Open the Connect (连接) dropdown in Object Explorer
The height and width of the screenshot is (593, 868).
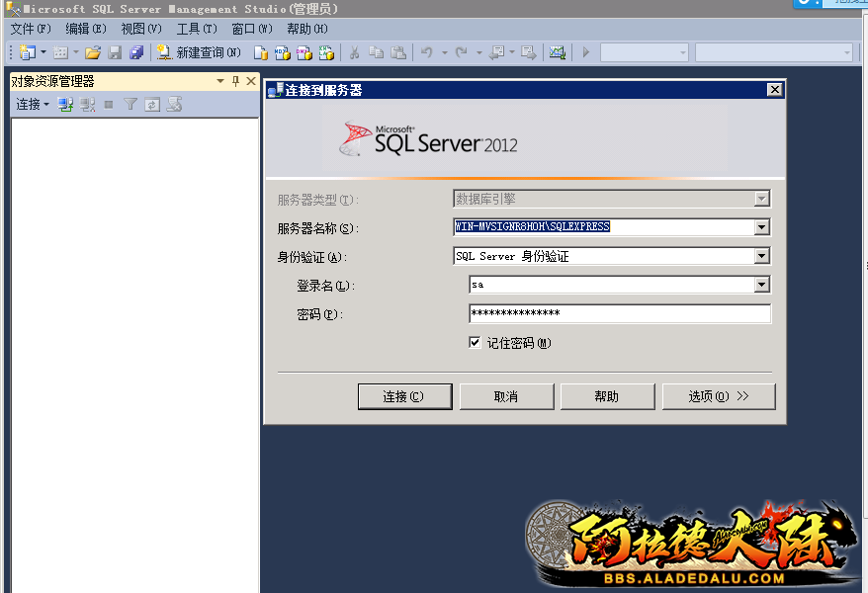pos(32,104)
